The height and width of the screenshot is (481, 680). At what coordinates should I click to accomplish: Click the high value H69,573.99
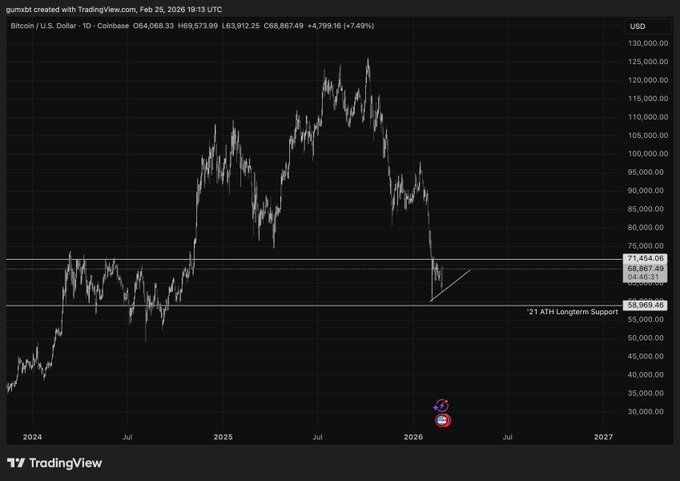(x=198, y=26)
